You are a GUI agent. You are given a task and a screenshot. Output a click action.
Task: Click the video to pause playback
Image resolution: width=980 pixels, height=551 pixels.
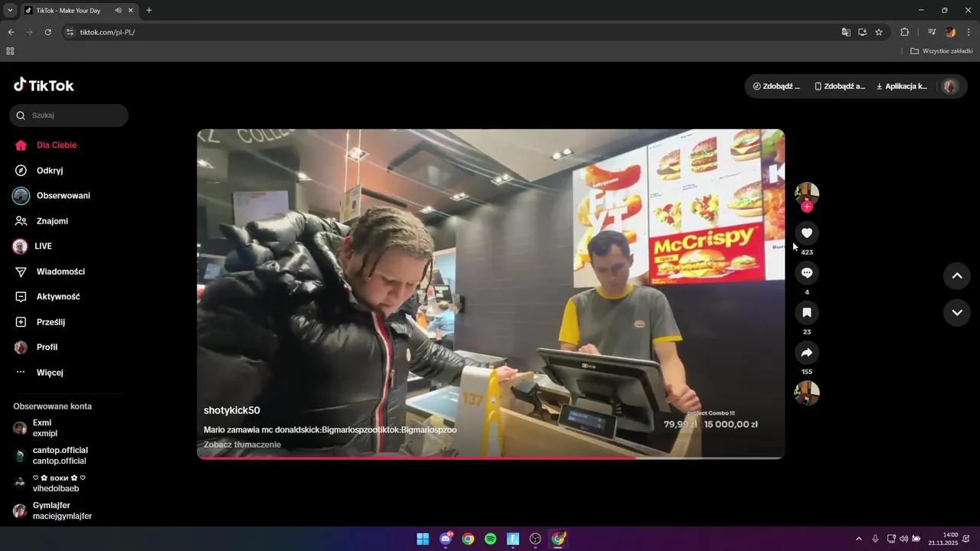[491, 294]
